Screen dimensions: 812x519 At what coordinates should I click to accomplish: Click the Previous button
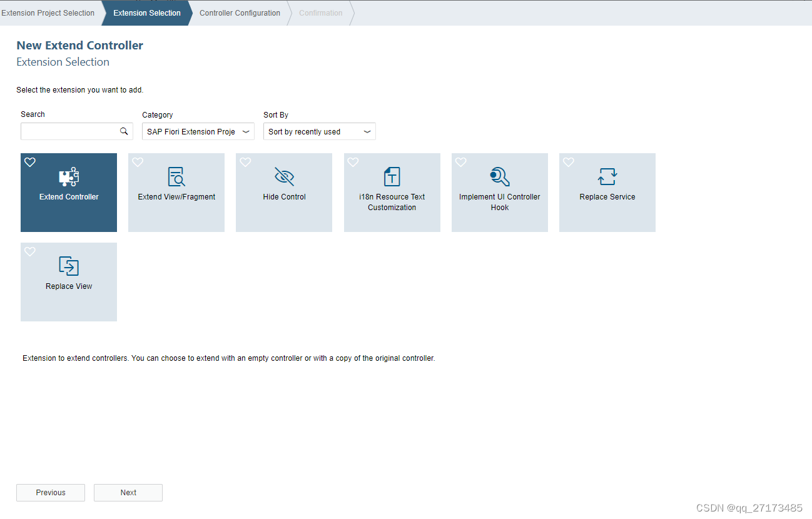coord(50,492)
